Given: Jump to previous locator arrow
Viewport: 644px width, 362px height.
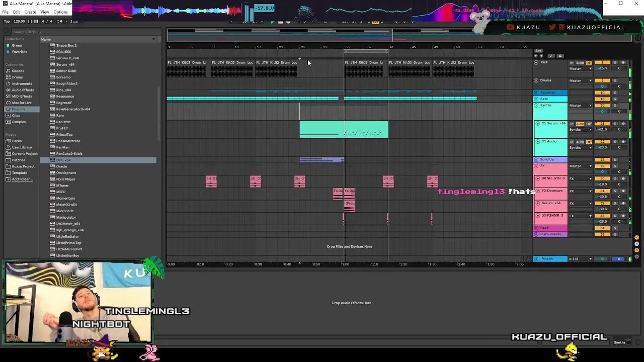Looking at the screenshot, I should (x=535, y=56).
